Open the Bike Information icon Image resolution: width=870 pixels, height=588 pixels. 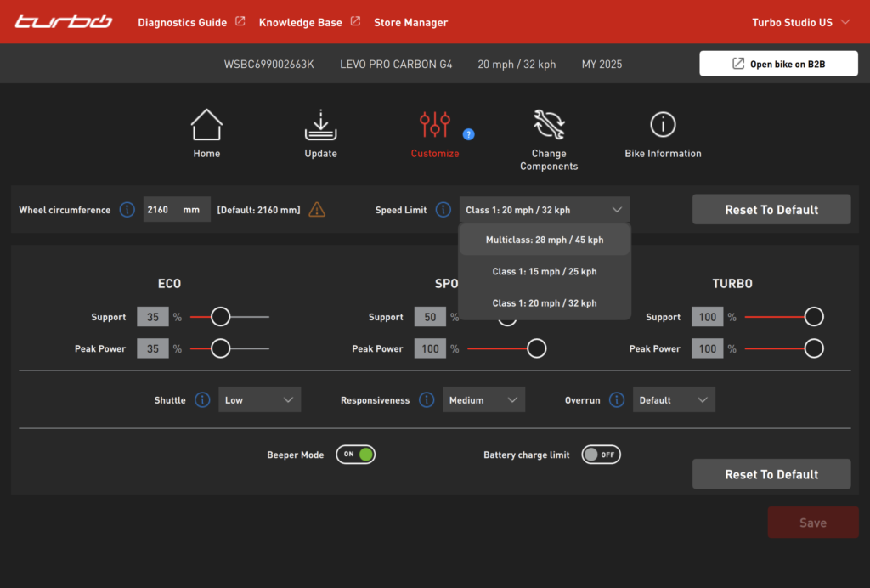663,125
